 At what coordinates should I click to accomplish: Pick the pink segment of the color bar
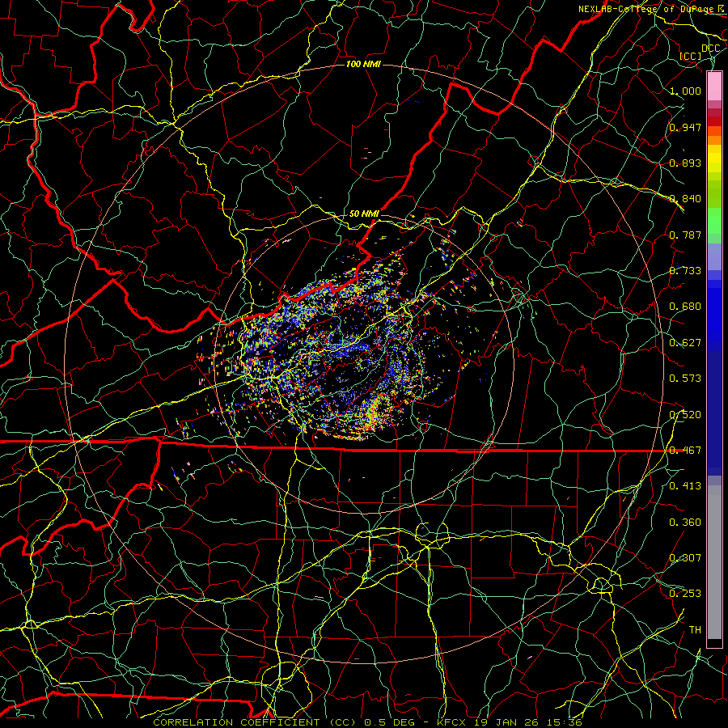[714, 87]
